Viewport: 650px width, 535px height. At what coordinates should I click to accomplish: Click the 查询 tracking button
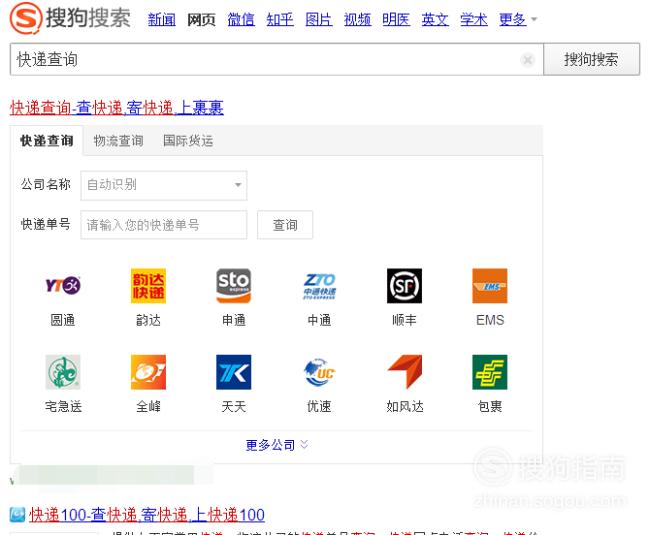point(285,225)
